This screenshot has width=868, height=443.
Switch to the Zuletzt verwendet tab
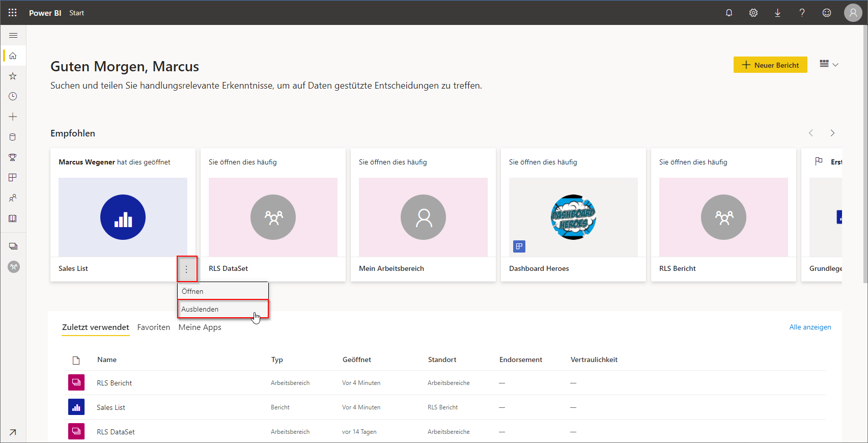coord(96,327)
